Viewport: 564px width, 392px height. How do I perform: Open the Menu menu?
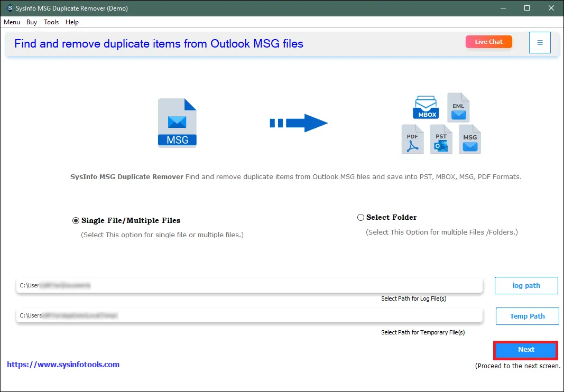pyautogui.click(x=12, y=22)
